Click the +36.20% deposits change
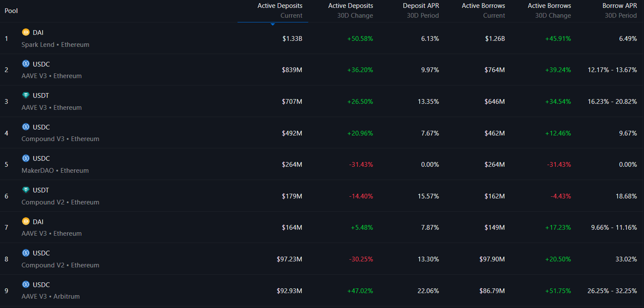Screen dimensions: 644x308 pyautogui.click(x=360, y=70)
